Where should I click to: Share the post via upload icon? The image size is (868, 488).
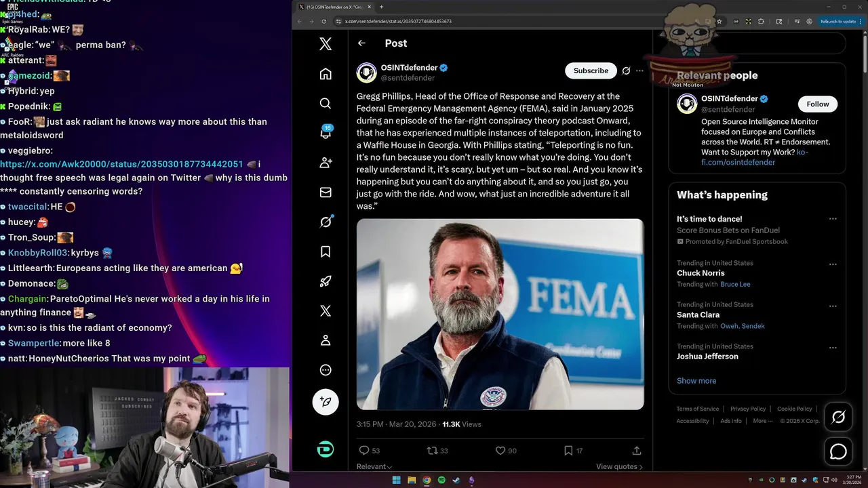click(x=636, y=450)
